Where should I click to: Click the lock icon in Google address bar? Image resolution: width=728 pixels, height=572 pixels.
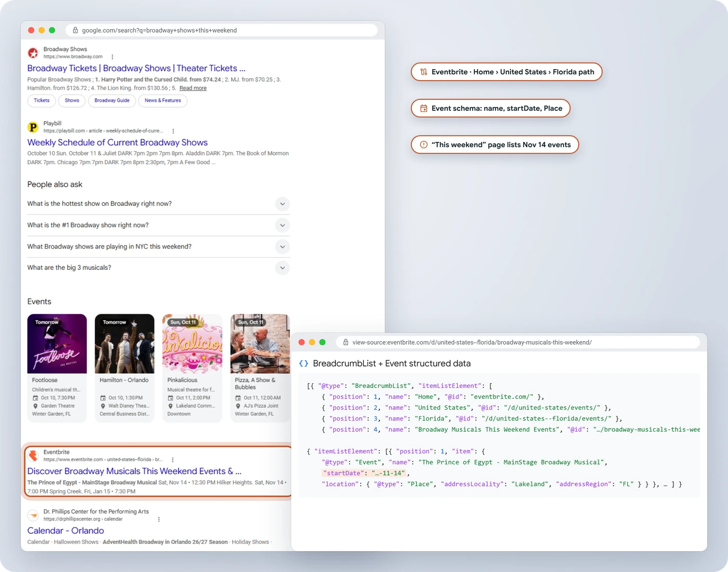[x=75, y=30]
